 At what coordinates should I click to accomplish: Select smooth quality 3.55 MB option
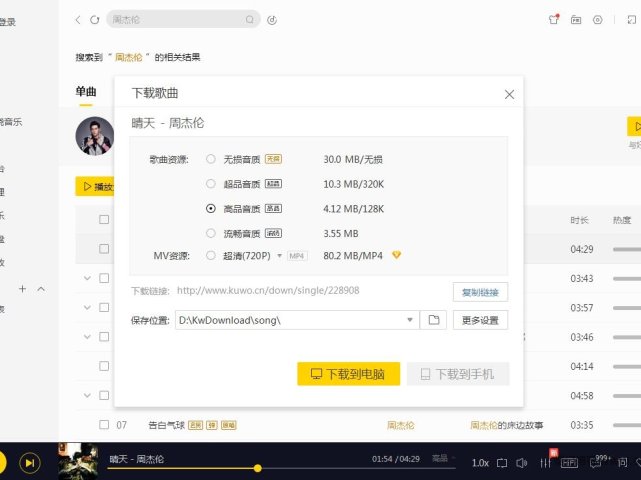point(211,233)
